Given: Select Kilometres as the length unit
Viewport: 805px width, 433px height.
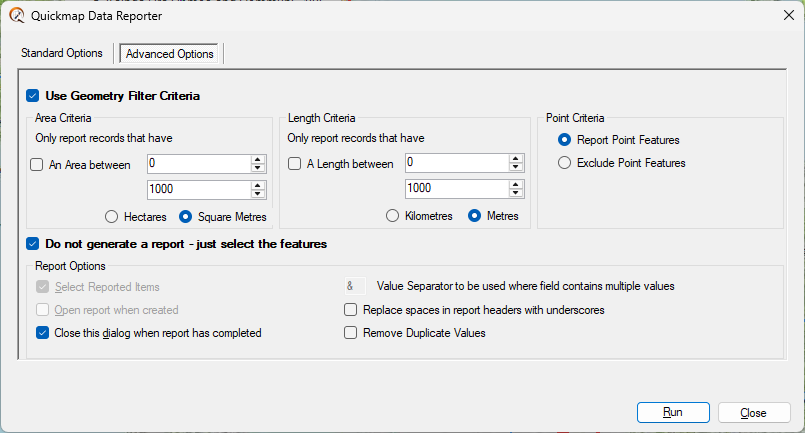Looking at the screenshot, I should click(393, 216).
